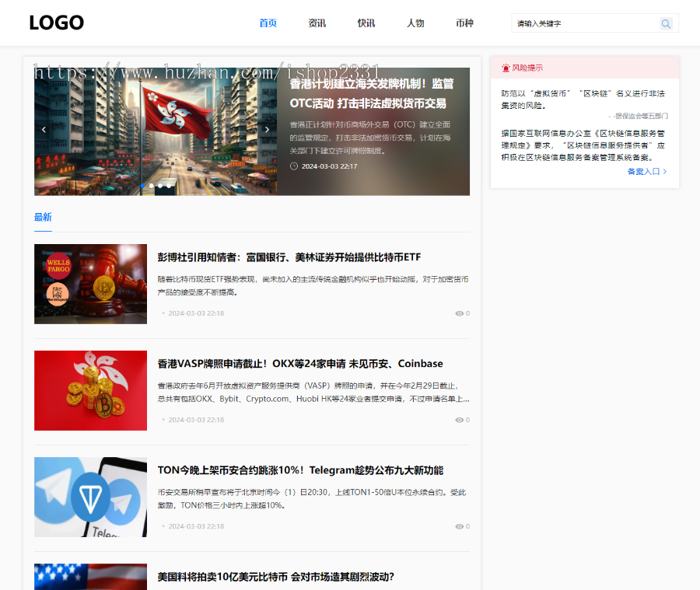
Task: Select the second carousel indicator dot
Action: click(x=152, y=186)
